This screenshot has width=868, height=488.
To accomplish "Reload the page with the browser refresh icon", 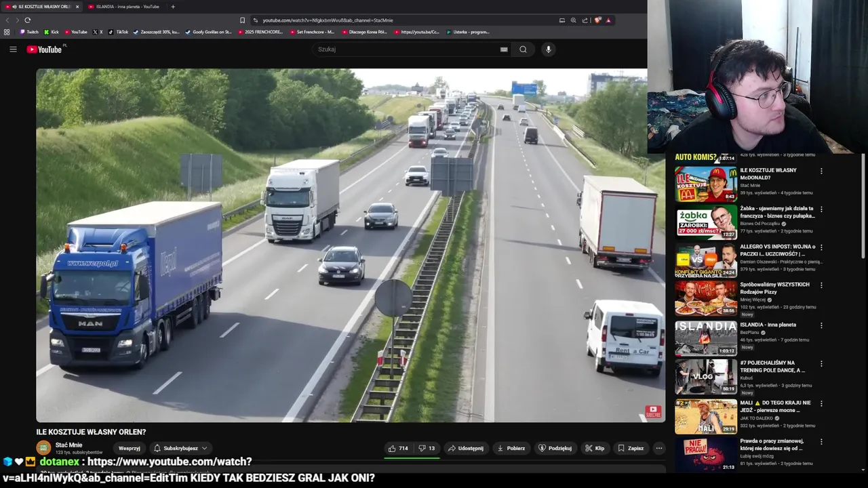I will click(27, 20).
